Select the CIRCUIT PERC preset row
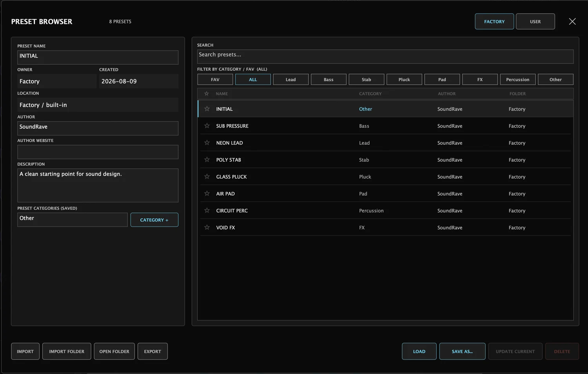Viewport: 588px width, 374px height. [385, 210]
